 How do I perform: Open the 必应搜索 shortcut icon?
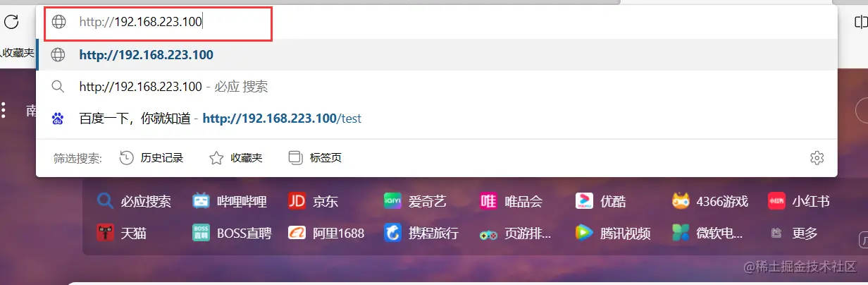tap(106, 202)
